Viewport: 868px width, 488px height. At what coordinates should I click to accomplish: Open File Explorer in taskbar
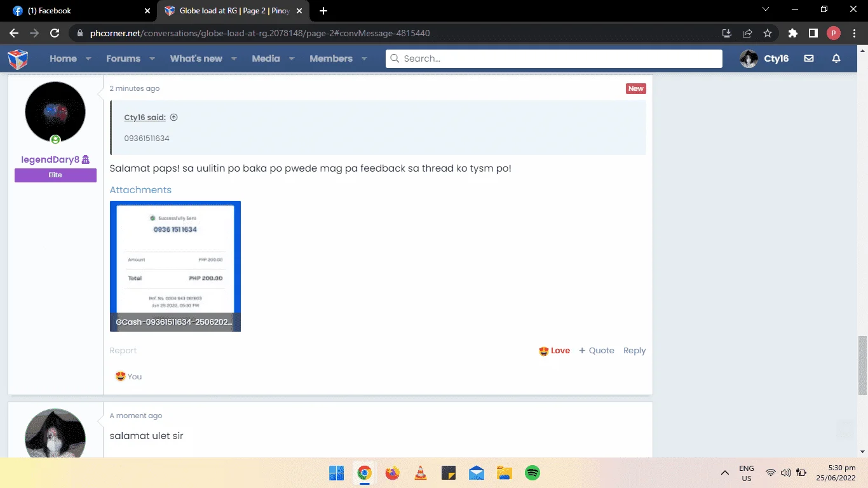click(504, 473)
